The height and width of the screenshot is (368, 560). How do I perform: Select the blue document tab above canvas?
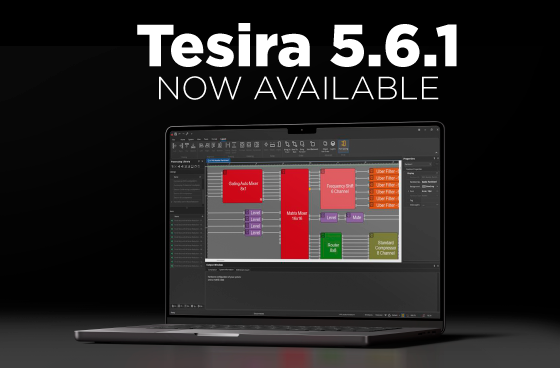tap(219, 160)
